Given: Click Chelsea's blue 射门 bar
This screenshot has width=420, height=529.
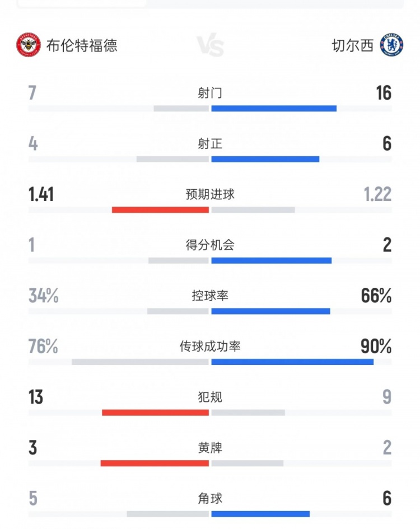Looking at the screenshot, I should pos(274,109).
